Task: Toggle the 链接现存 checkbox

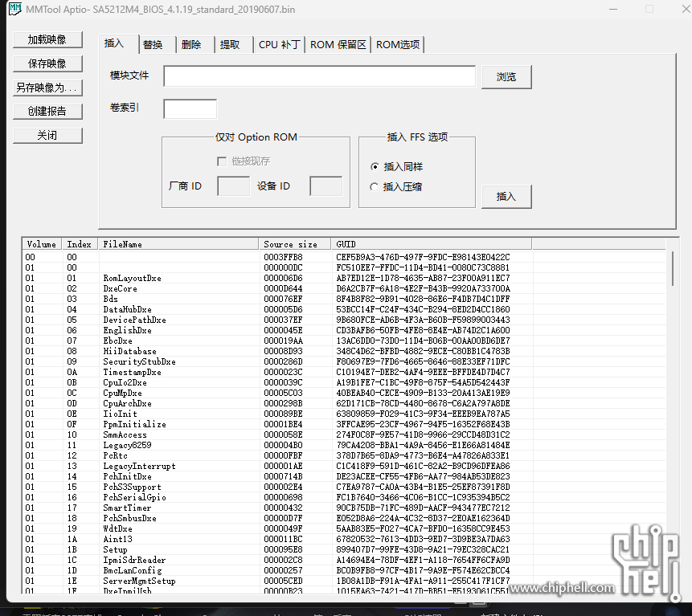Action: (x=222, y=161)
